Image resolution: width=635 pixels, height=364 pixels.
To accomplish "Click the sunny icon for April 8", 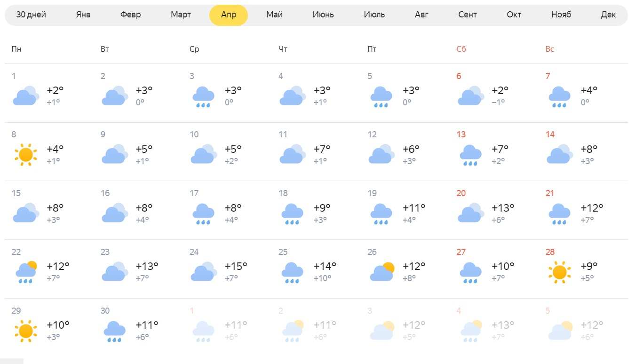I will pos(25,155).
